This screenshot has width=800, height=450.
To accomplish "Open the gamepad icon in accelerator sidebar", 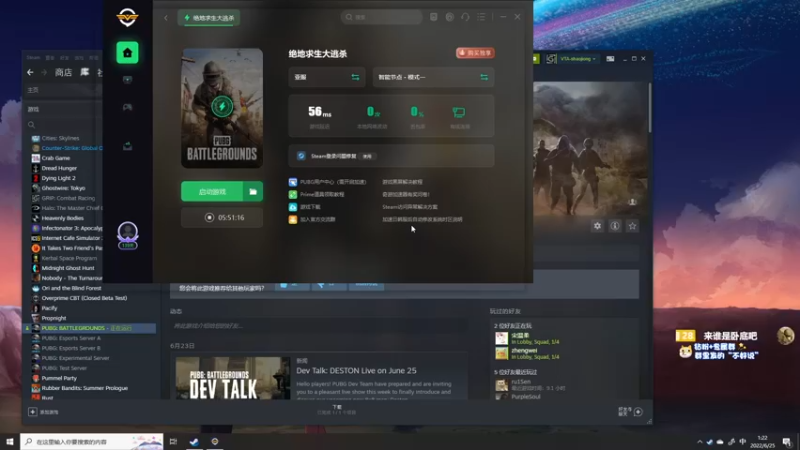I will point(127,107).
